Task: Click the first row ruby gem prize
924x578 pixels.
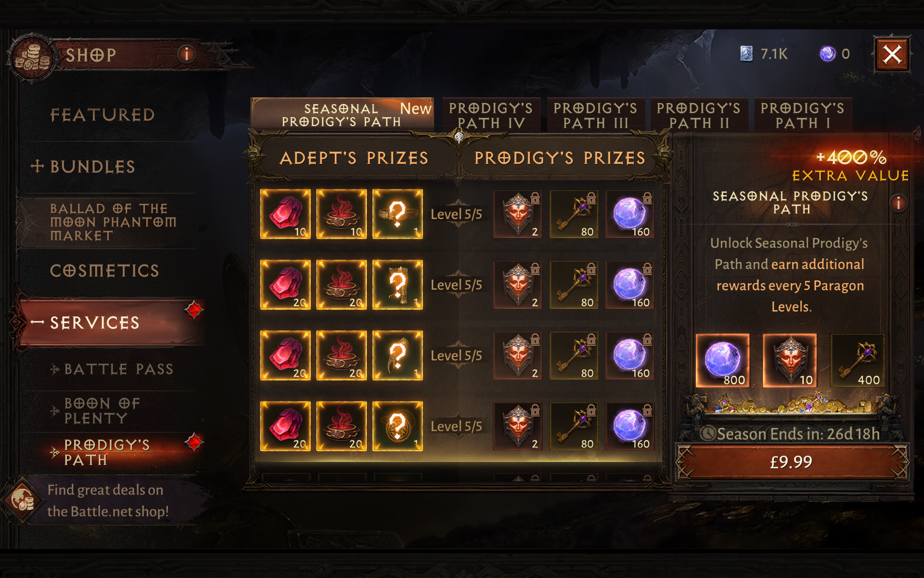Action: click(x=285, y=214)
